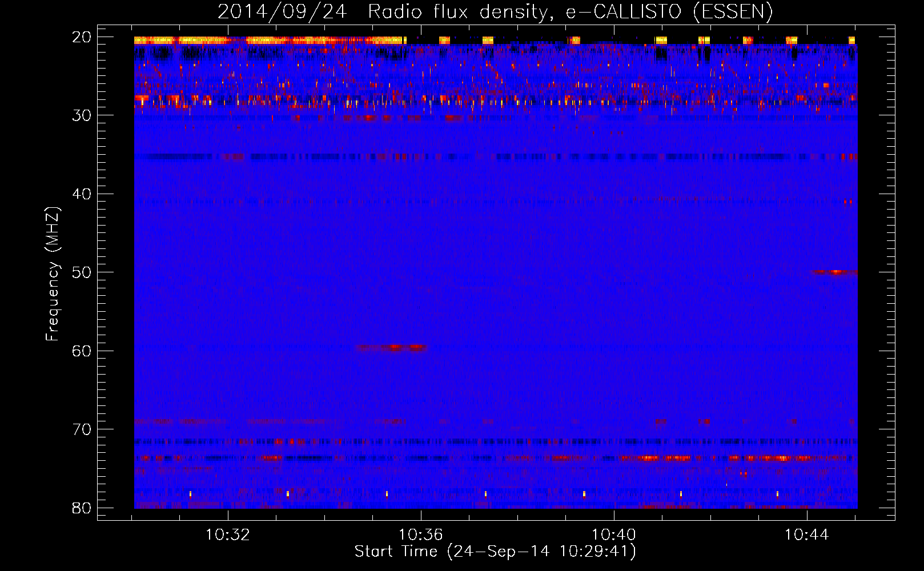
Task: Click the red emission streak at 60 MHz
Action: point(392,347)
